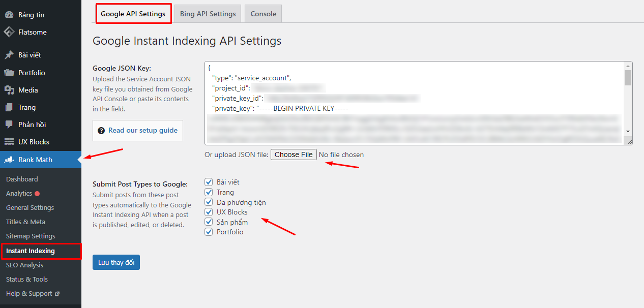Screen dimensions: 644x308
Task: Switch to the Google API Settings tab
Action: click(x=133, y=14)
